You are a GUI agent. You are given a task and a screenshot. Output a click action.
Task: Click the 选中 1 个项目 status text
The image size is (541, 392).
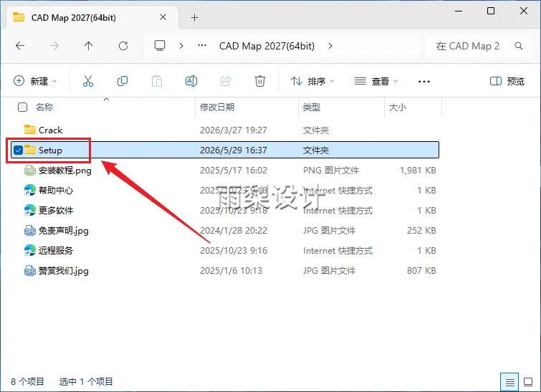click(x=86, y=382)
